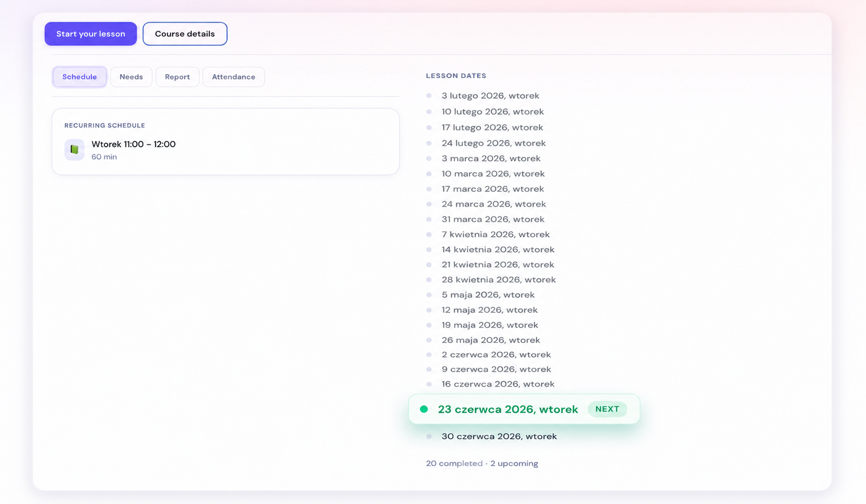
Task: Select lesson date 12 maja 2026, wtorek
Action: (490, 310)
